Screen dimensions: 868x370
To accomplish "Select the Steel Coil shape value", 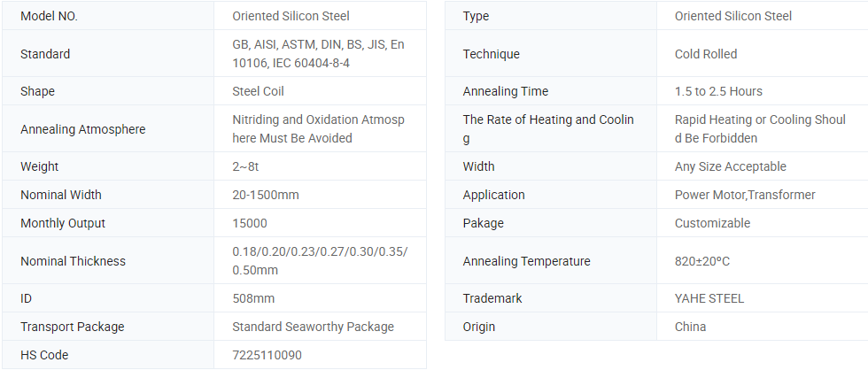I will [x=258, y=91].
